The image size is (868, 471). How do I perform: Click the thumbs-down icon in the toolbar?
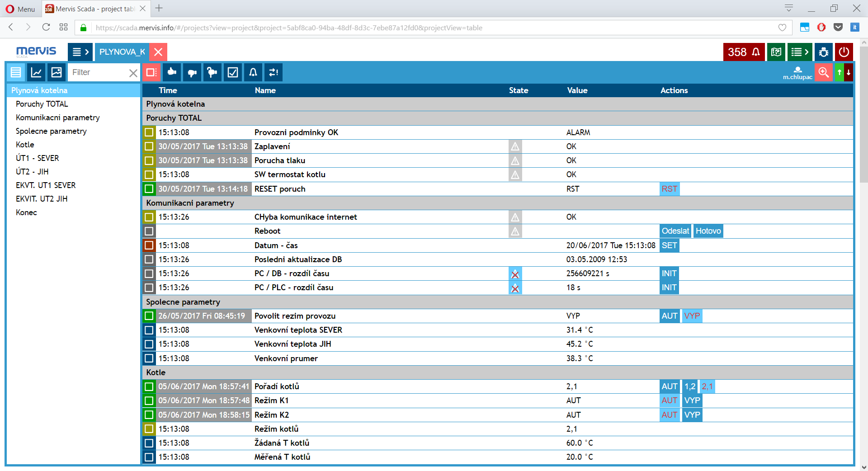click(x=192, y=72)
